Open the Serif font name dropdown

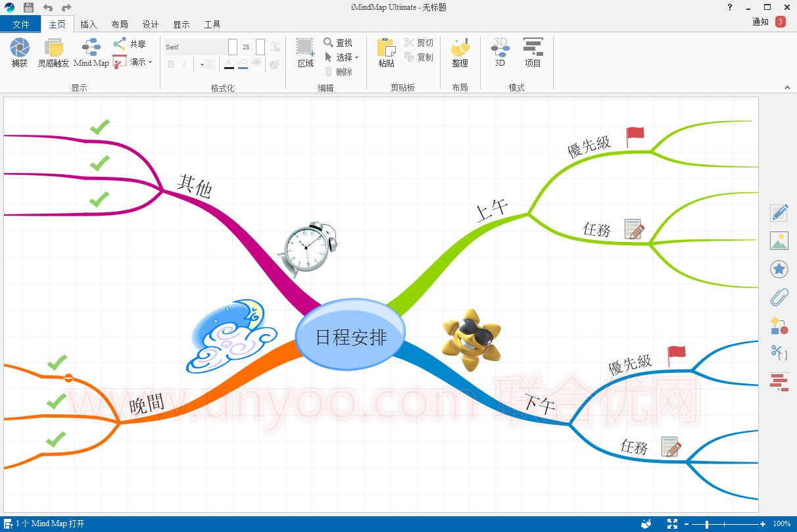(x=233, y=47)
